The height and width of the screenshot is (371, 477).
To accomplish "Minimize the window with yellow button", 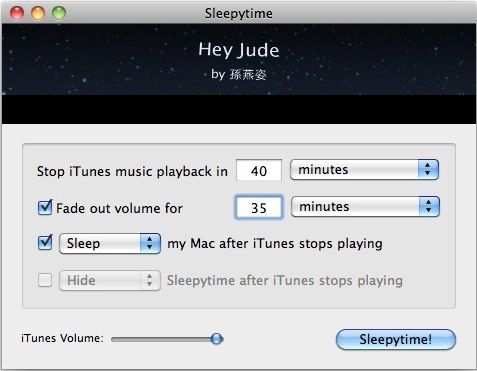I will 38,13.
